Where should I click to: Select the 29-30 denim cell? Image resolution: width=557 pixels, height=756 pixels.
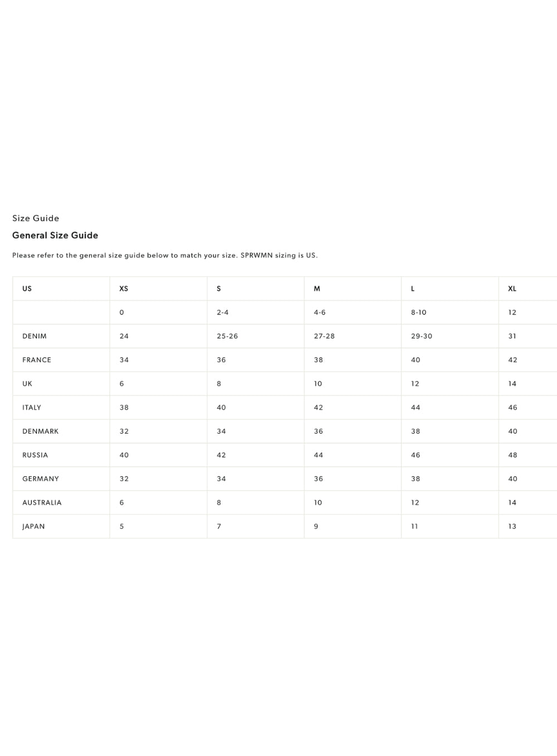point(422,336)
